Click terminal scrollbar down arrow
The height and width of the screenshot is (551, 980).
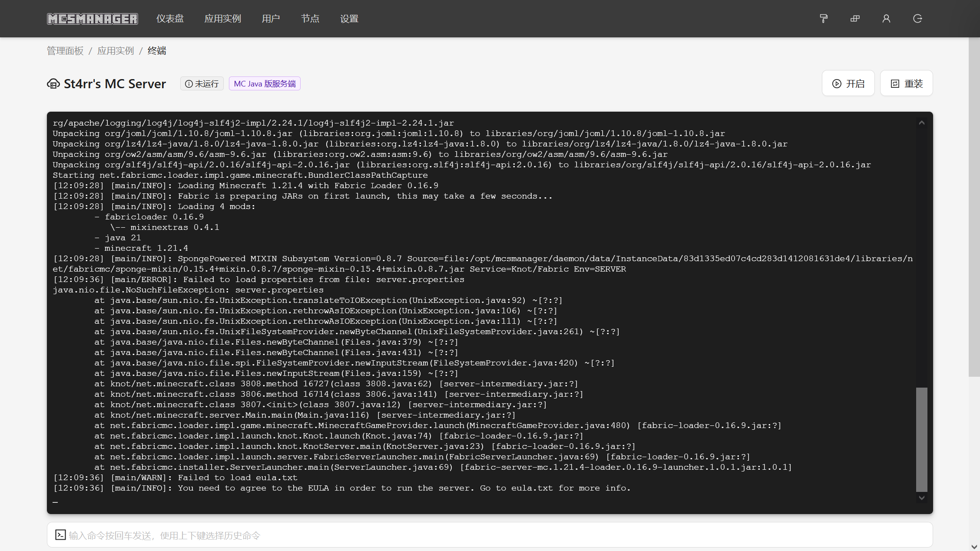(921, 498)
